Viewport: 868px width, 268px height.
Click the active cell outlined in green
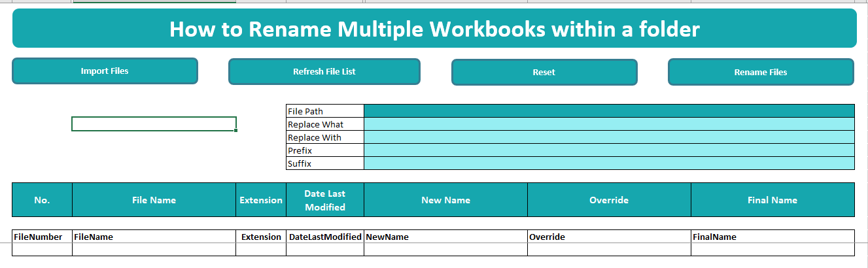pos(154,124)
